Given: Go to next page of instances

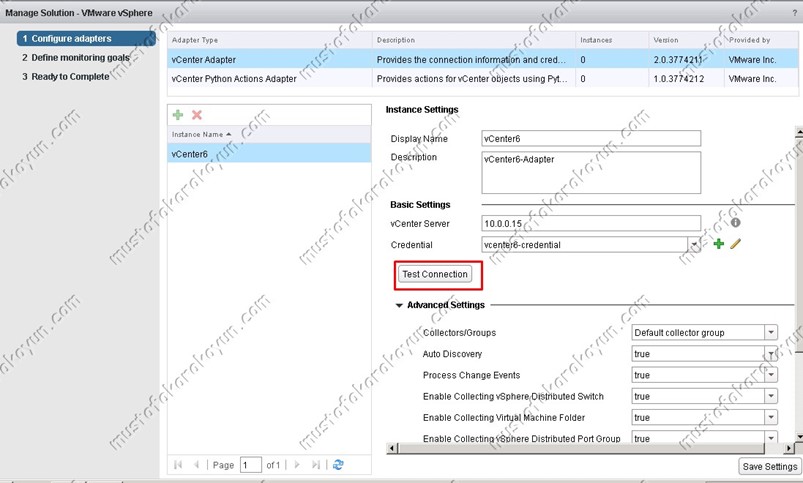Looking at the screenshot, I should point(297,465).
